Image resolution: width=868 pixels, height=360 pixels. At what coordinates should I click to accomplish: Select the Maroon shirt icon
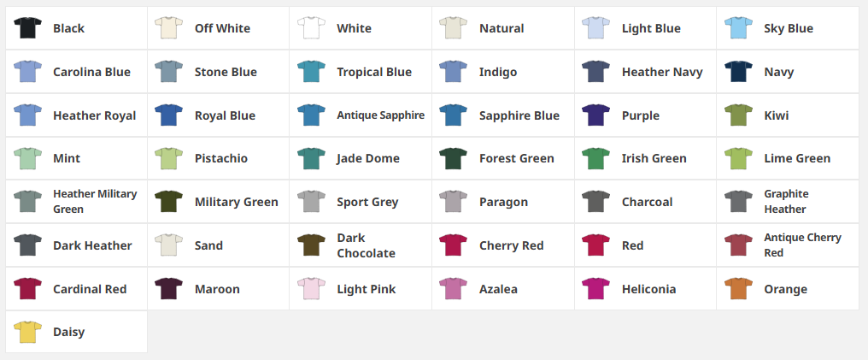169,288
